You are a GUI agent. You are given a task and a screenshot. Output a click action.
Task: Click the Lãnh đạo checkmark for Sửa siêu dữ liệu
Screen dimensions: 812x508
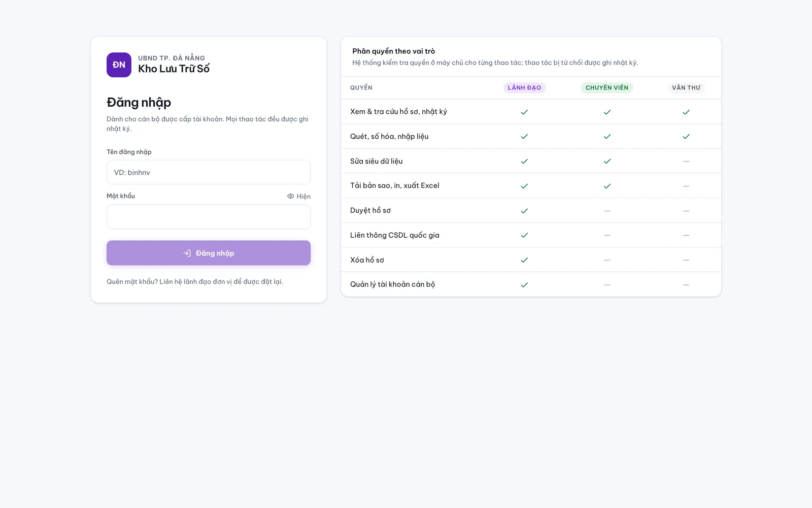pyautogui.click(x=524, y=162)
